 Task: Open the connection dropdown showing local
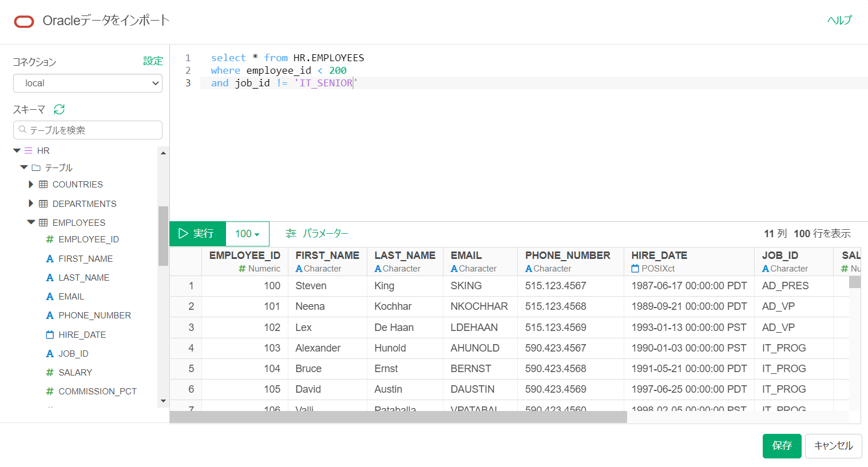pyautogui.click(x=88, y=83)
